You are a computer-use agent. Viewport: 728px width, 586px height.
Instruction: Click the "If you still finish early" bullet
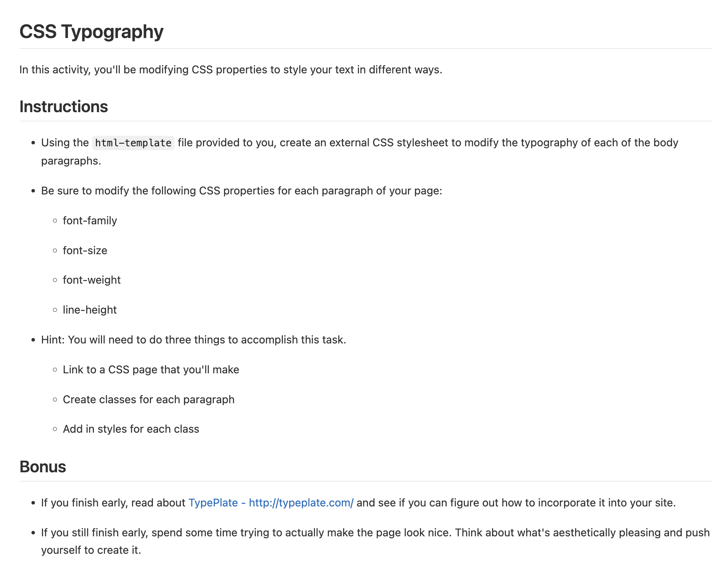pyautogui.click(x=375, y=533)
